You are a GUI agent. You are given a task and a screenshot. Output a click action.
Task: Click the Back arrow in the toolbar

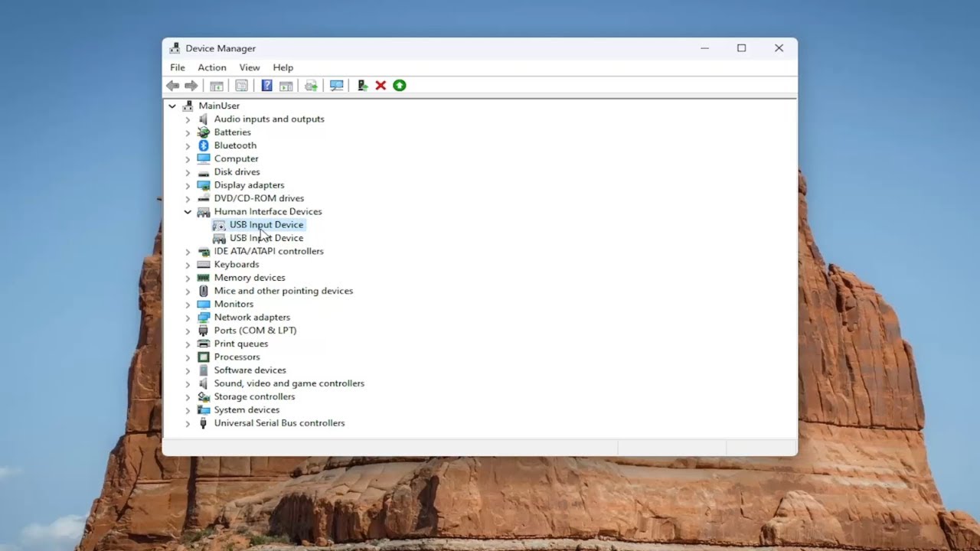(x=173, y=86)
